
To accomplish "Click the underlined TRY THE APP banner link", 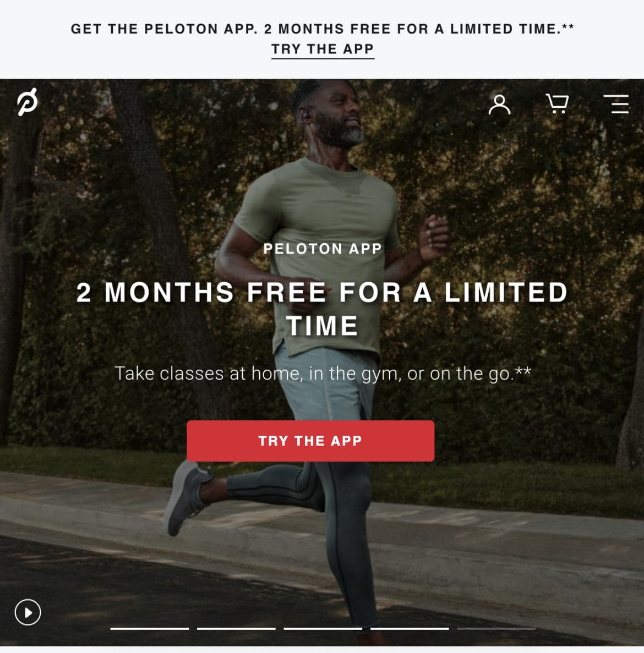I will coord(323,50).
